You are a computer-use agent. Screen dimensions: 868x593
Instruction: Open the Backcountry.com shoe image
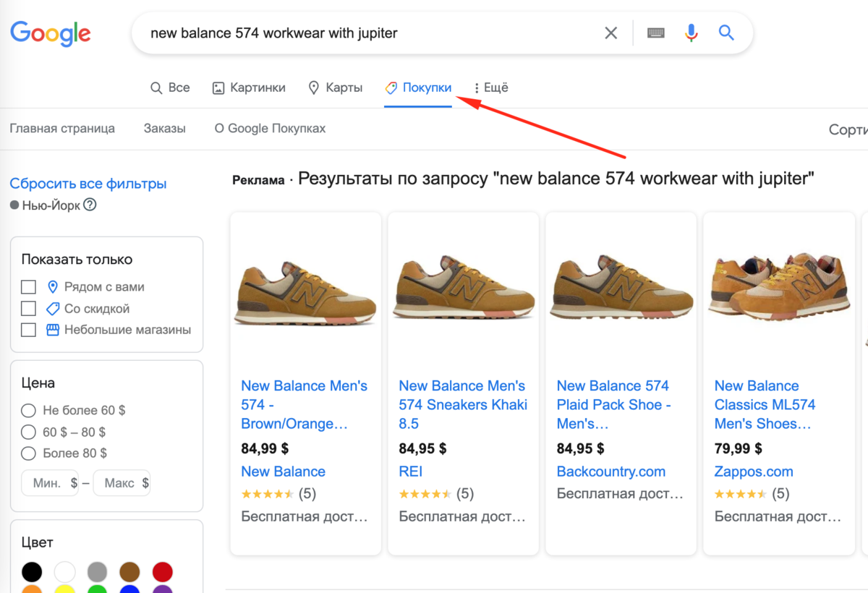[621, 288]
